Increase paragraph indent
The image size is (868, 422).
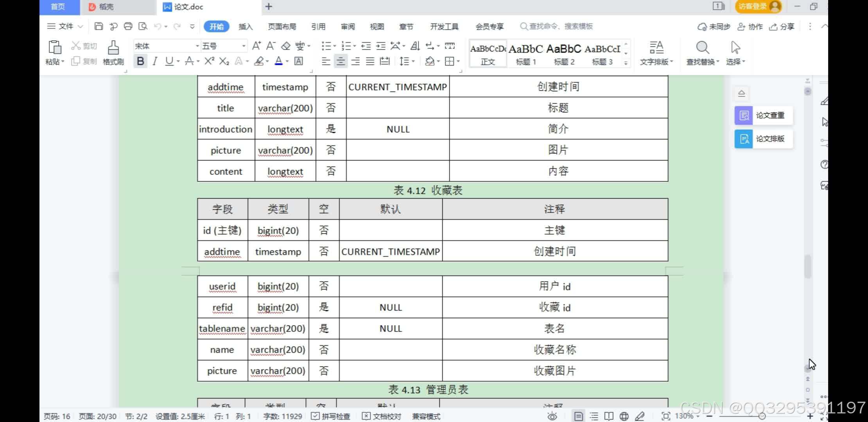tap(381, 46)
